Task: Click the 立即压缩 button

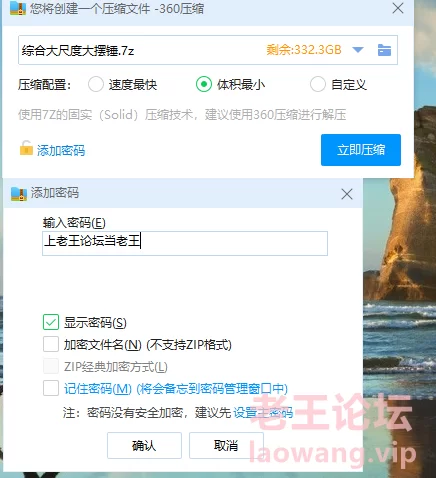Action: click(361, 150)
